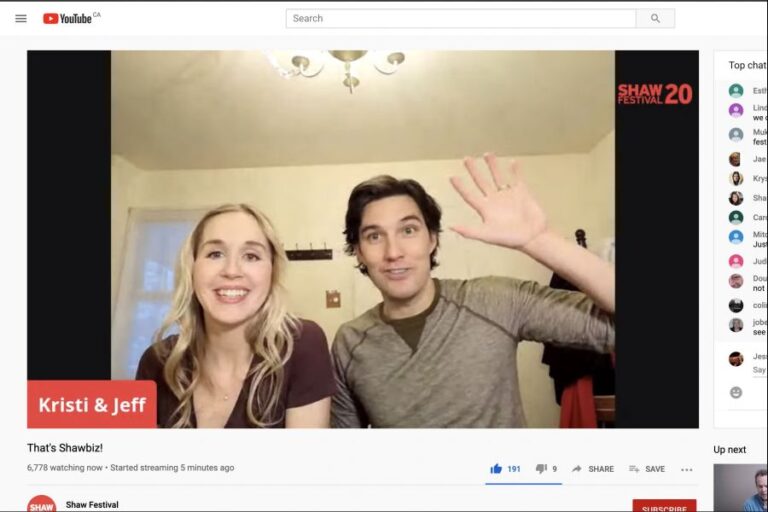Subscribe to the Shaw Festival channel

pyautogui.click(x=664, y=507)
